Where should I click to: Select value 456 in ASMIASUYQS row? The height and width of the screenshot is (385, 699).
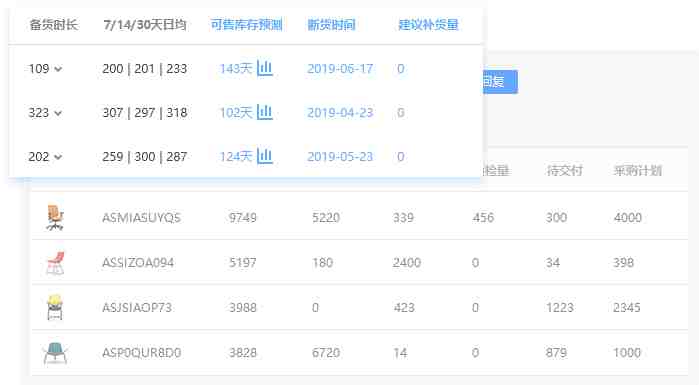[483, 217]
